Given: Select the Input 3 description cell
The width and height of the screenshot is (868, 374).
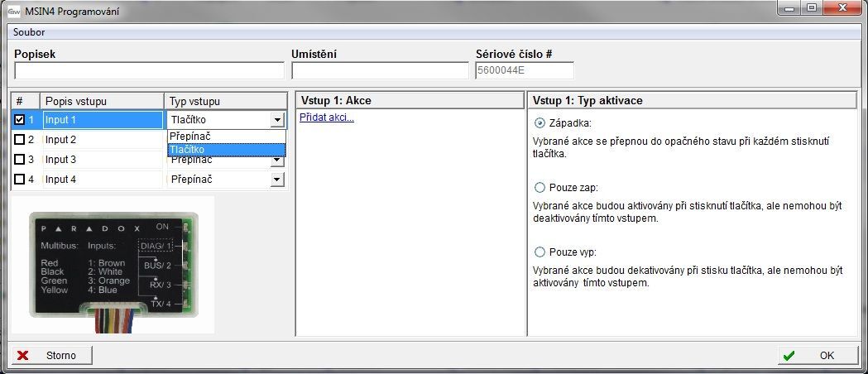Looking at the screenshot, I should click(103, 159).
